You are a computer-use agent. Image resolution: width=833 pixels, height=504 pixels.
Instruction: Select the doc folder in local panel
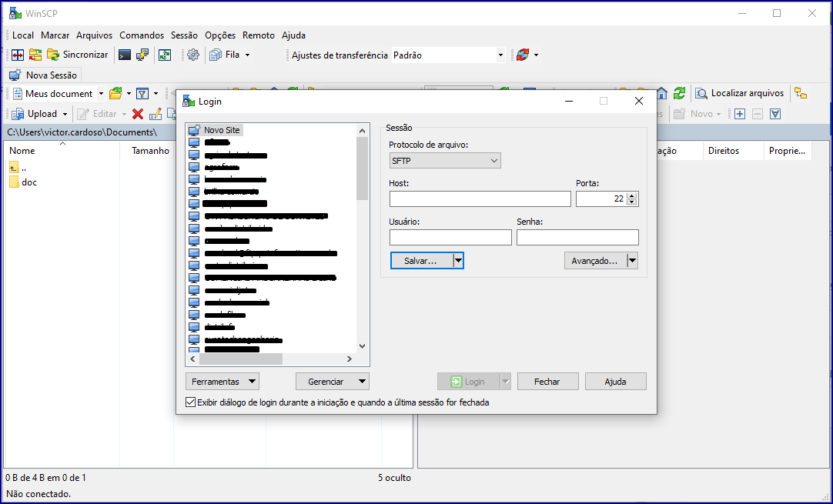click(x=23, y=182)
